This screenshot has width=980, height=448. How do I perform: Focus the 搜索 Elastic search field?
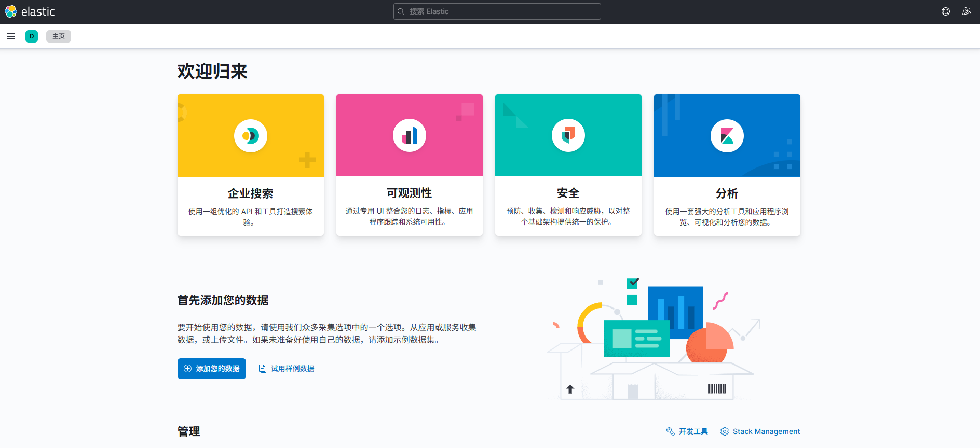tap(497, 11)
